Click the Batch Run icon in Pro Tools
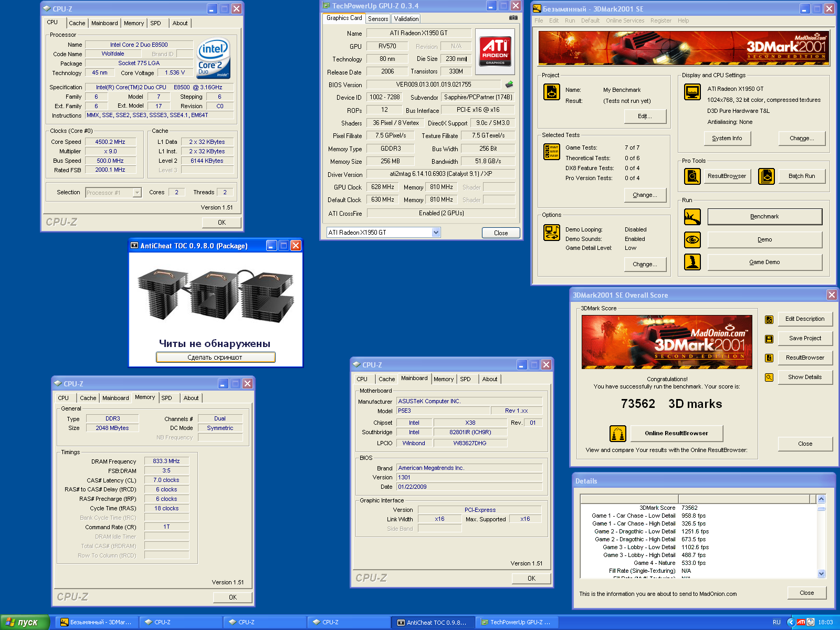 (x=766, y=176)
